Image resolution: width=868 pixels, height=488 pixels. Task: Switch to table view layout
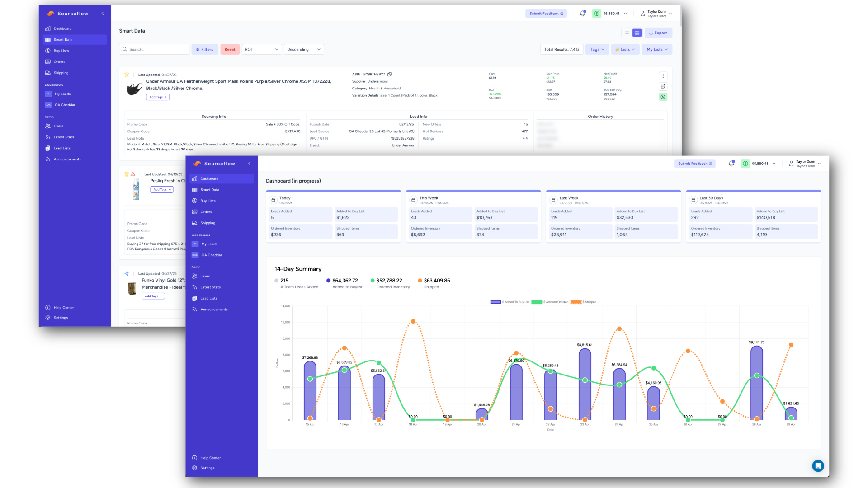tap(637, 33)
